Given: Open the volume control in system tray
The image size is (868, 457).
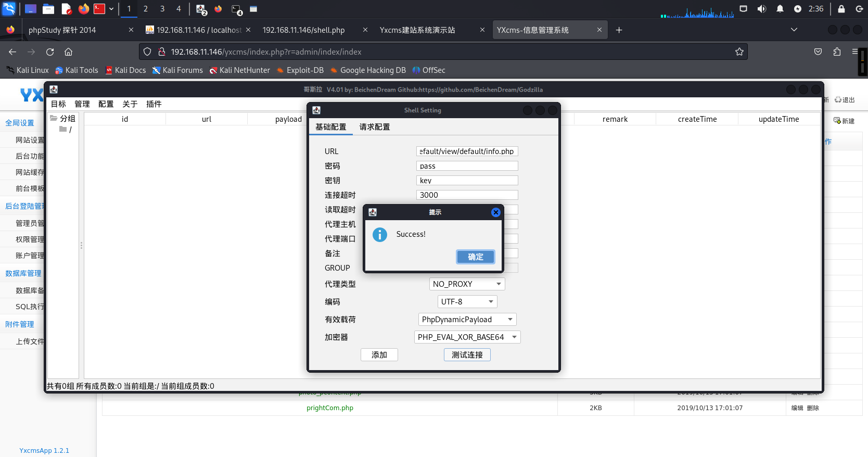Looking at the screenshot, I should [762, 9].
